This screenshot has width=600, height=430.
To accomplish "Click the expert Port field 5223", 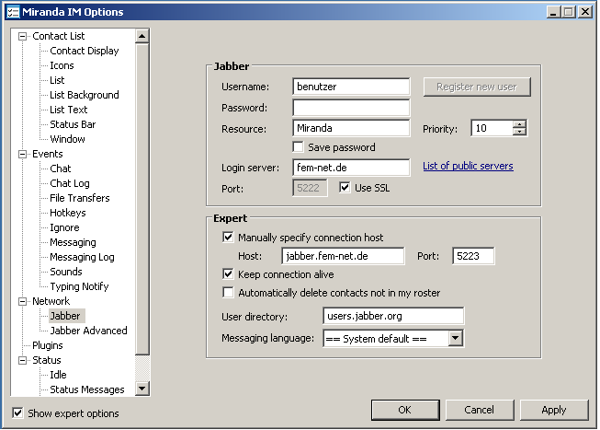I will (473, 256).
